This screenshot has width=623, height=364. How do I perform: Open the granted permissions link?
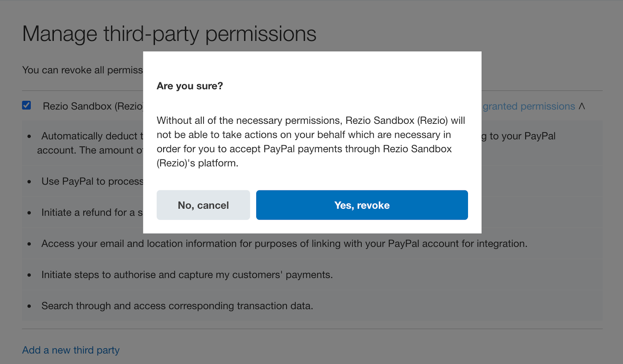tap(528, 106)
